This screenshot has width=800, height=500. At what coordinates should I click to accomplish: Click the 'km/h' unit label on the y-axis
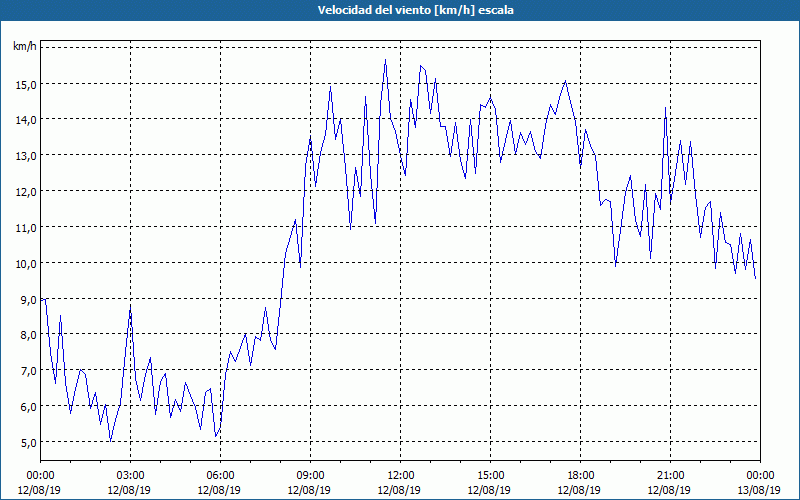coord(25,47)
